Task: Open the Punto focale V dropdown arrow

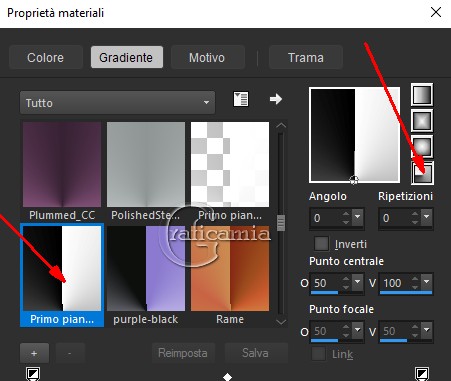Action: 427,330
